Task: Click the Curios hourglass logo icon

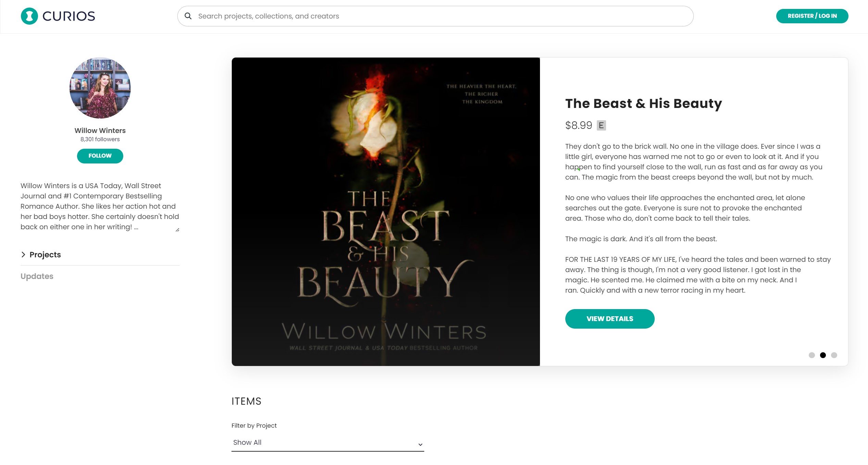Action: point(29,16)
